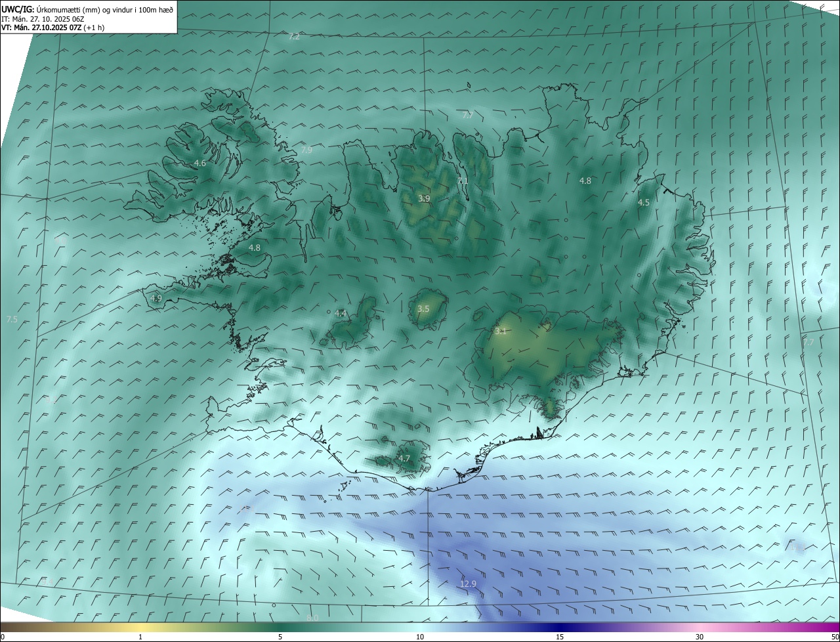
Task: Click the 3.5 value label
Action: point(423,309)
